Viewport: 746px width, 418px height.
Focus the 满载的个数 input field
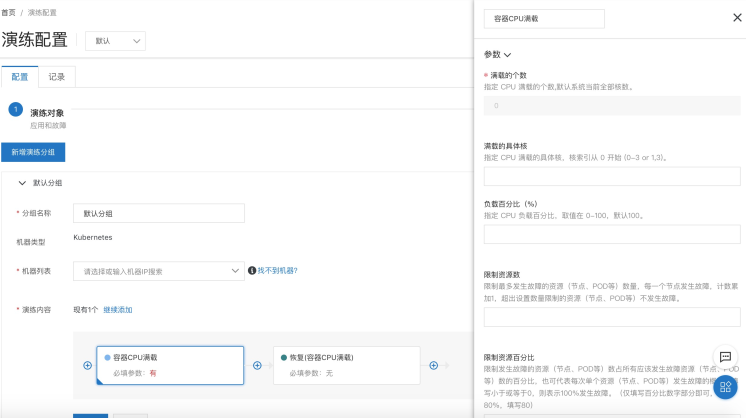(612, 106)
